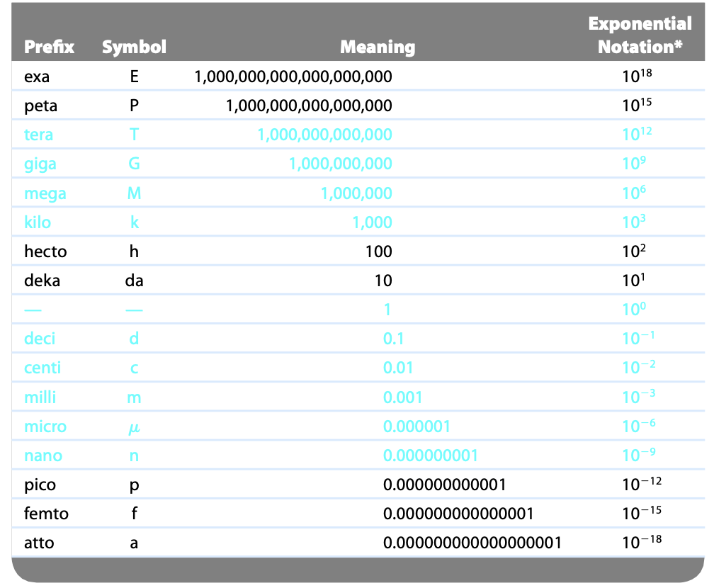Click the meaning '0.000000000000000001' in atto row
The image size is (714, 588).
coord(472,543)
